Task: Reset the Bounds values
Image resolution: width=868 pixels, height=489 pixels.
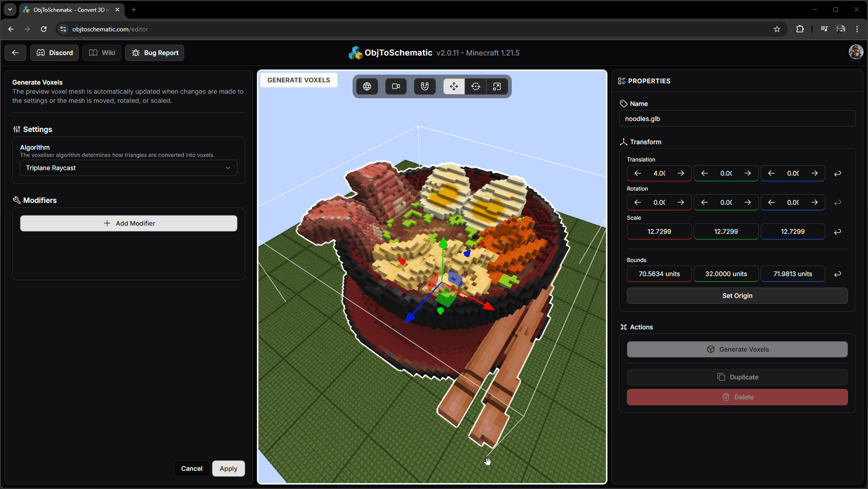Action: click(x=838, y=274)
